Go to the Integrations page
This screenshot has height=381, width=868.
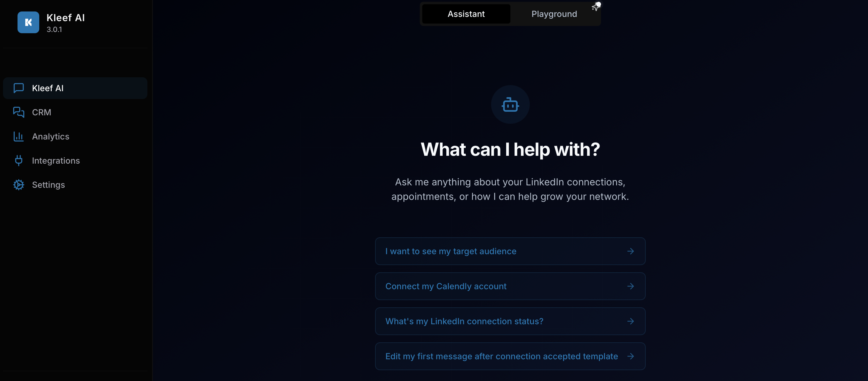click(x=56, y=161)
